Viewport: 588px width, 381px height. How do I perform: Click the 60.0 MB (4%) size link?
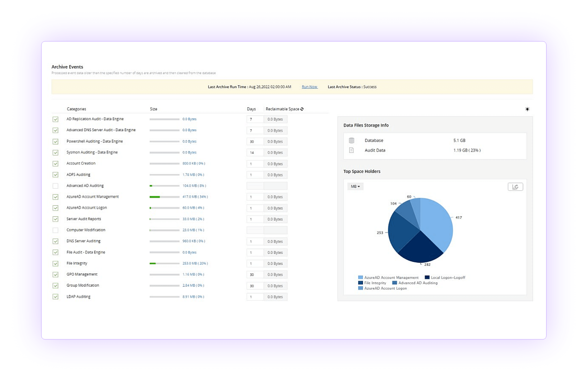click(x=193, y=208)
